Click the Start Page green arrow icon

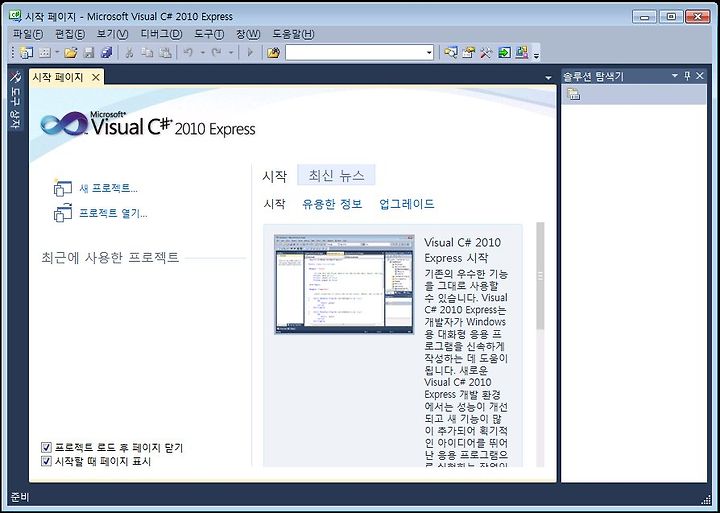pyautogui.click(x=504, y=53)
